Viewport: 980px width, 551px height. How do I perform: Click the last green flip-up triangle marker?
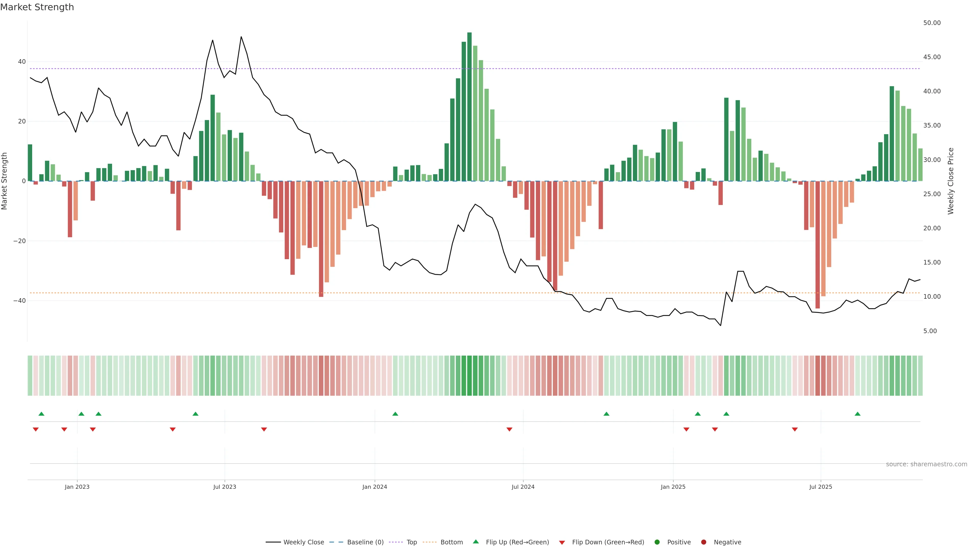click(857, 414)
